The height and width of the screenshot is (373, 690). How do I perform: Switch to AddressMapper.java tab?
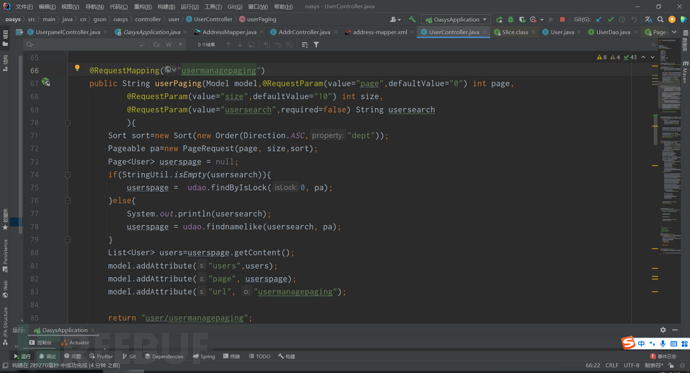[229, 32]
